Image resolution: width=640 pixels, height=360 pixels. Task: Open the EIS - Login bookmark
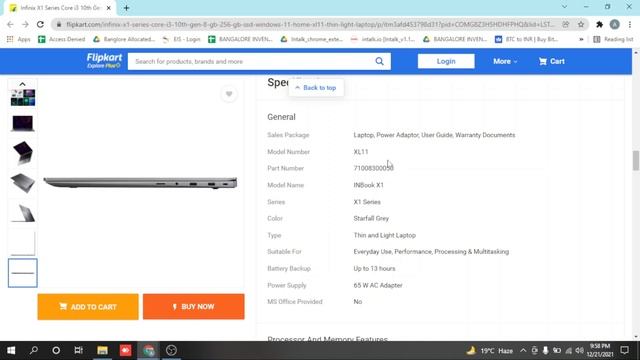click(181, 39)
